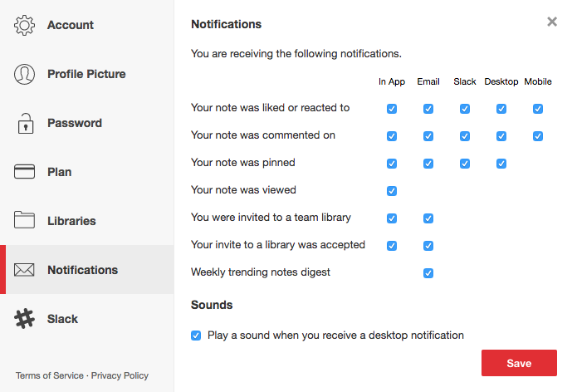This screenshot has width=572, height=392.
Task: Click the Notifications envelope icon
Action: click(25, 270)
